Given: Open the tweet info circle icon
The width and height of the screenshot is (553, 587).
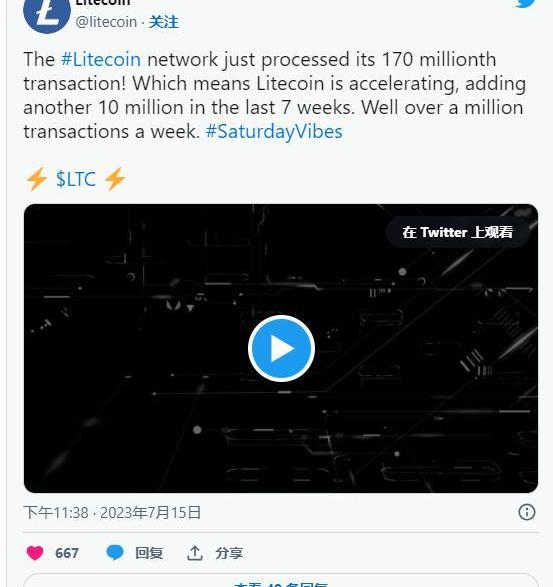Looking at the screenshot, I should pyautogui.click(x=527, y=512).
